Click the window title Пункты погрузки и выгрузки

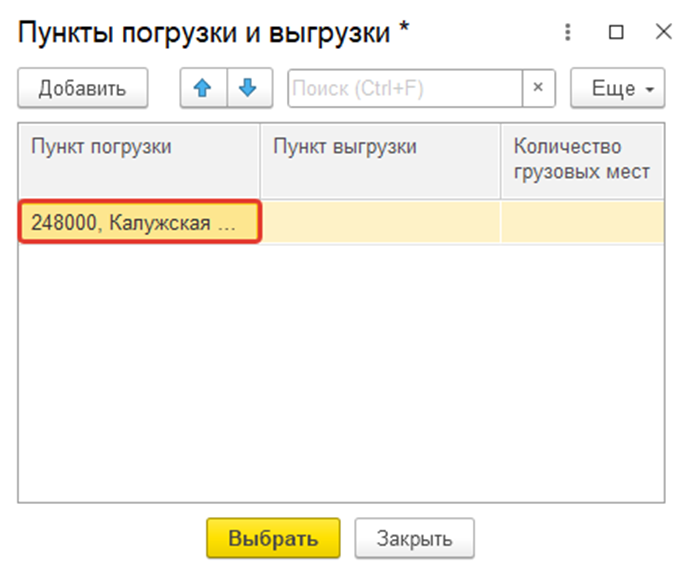pos(204,33)
